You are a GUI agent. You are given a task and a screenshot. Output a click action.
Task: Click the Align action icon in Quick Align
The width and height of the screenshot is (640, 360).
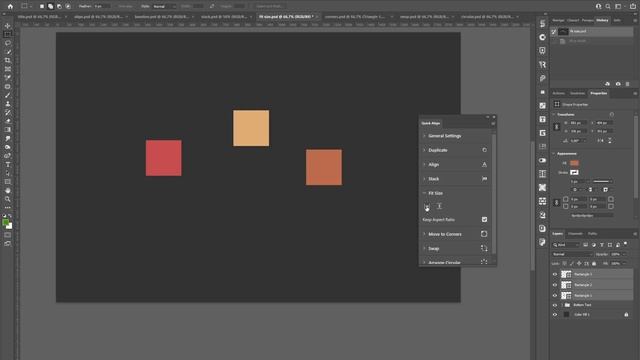(x=484, y=164)
